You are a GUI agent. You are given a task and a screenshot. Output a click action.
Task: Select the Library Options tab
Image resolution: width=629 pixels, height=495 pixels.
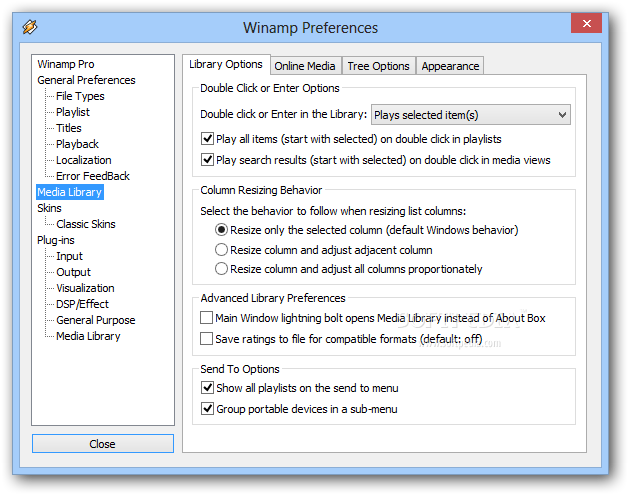226,64
